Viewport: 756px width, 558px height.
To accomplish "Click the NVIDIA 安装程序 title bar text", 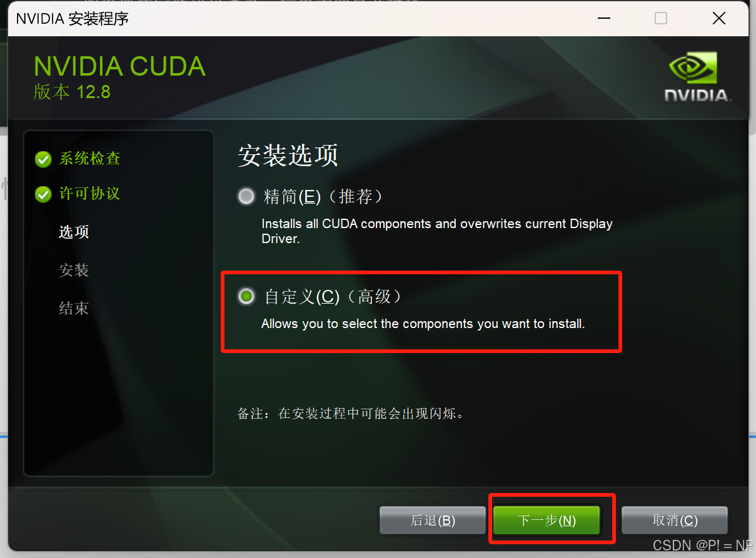I will click(x=73, y=19).
